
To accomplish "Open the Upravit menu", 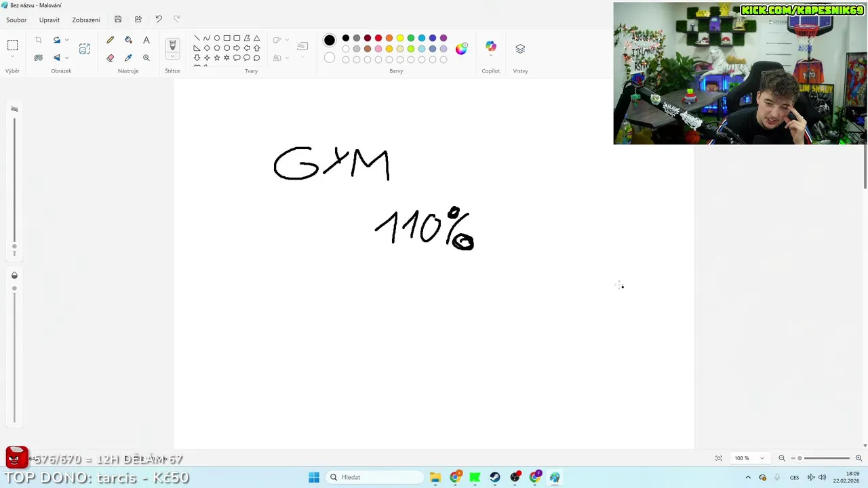I will 49,20.
